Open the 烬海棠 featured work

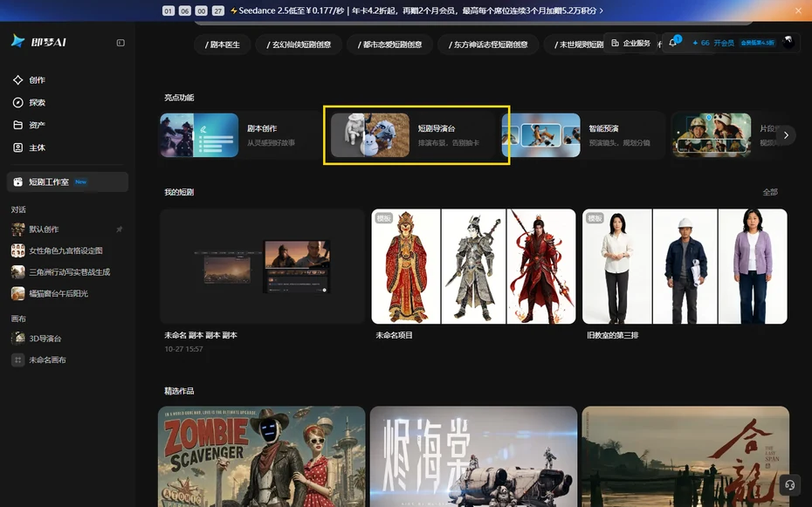(x=473, y=456)
